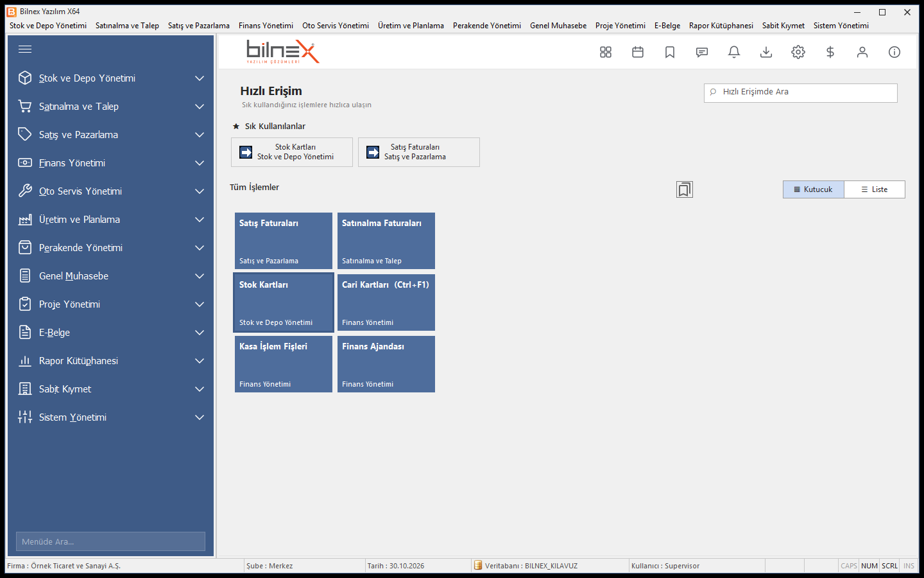Open Finans Ajandası tile

386,364
